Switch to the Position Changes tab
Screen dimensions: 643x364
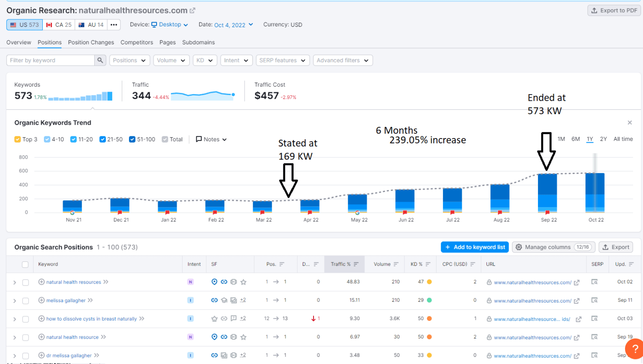91,42
